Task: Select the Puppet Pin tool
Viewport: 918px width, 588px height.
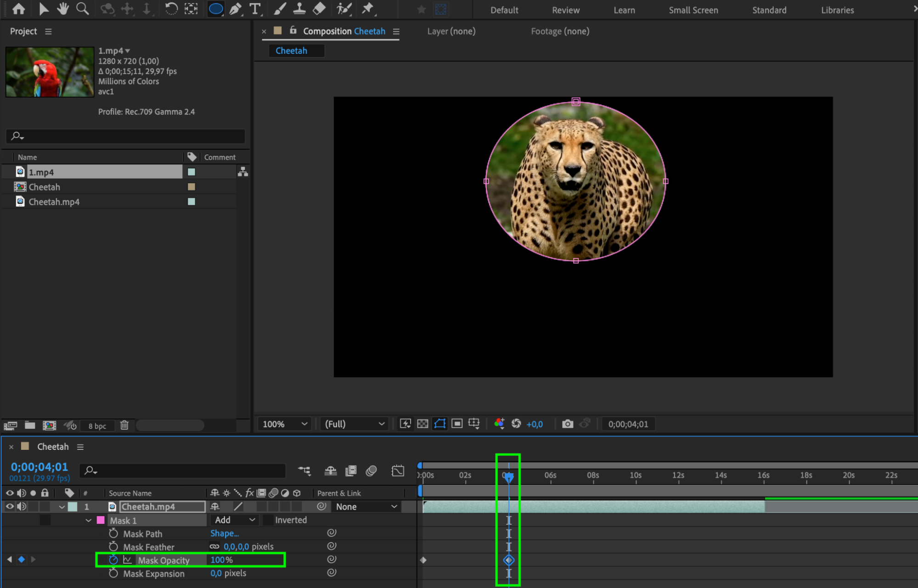Action: coord(368,9)
